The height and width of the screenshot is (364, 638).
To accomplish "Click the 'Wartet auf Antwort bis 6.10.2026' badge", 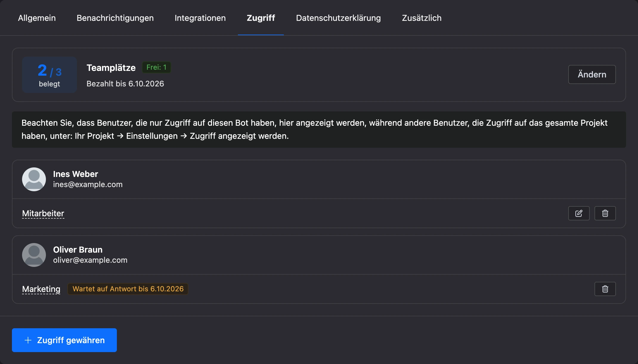I will pos(128,289).
